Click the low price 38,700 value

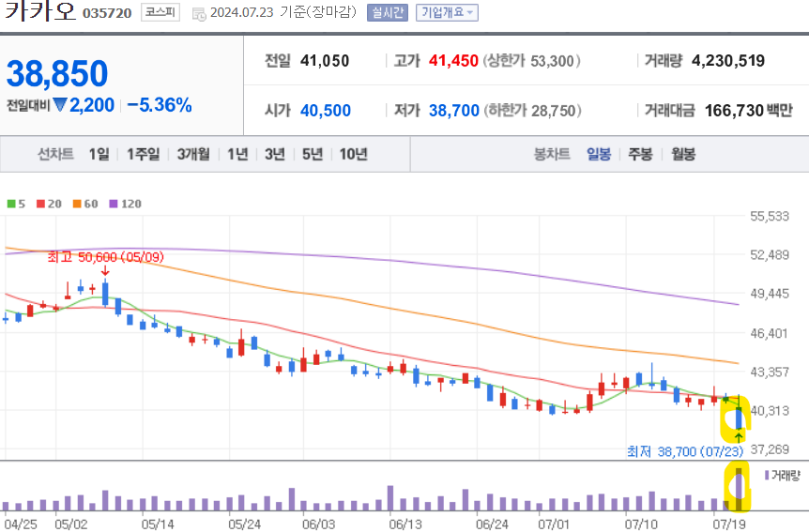454,111
